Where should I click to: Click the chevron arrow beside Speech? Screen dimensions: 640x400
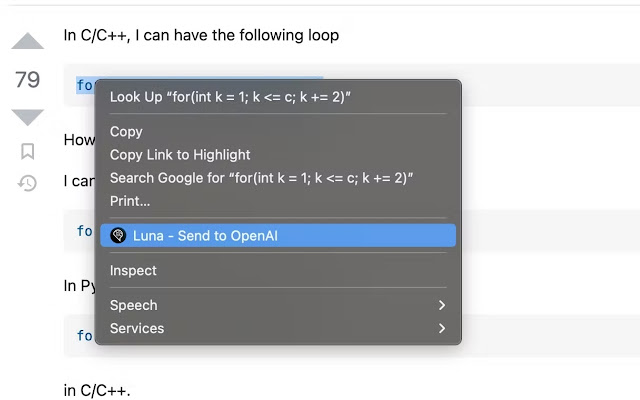click(442, 305)
